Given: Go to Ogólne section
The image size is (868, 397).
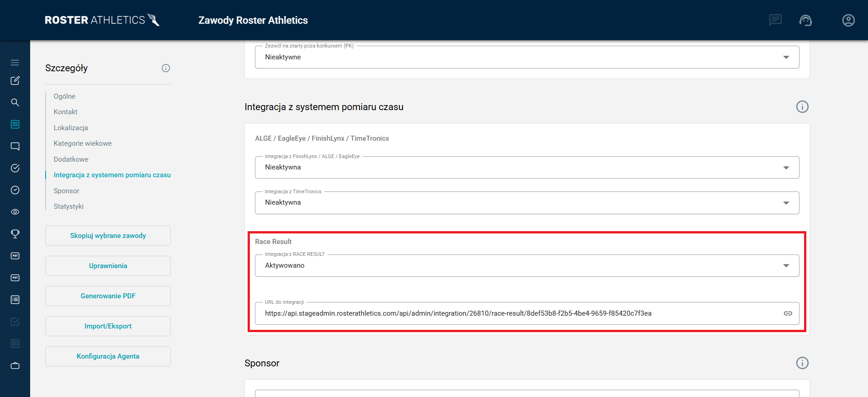Looking at the screenshot, I should (64, 96).
